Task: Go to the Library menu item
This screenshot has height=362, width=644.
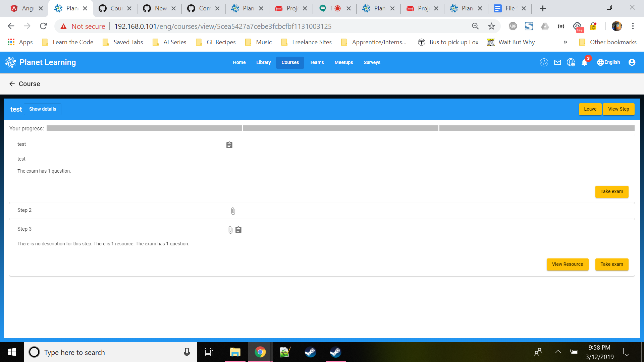Action: 263,63
